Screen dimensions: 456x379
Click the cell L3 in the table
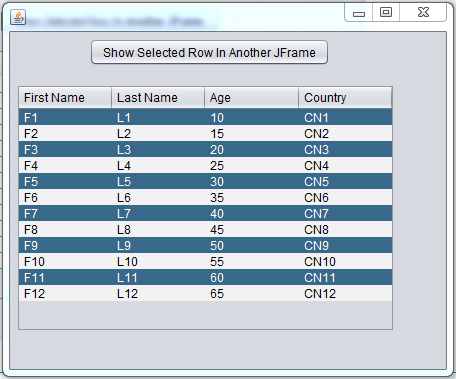point(158,149)
